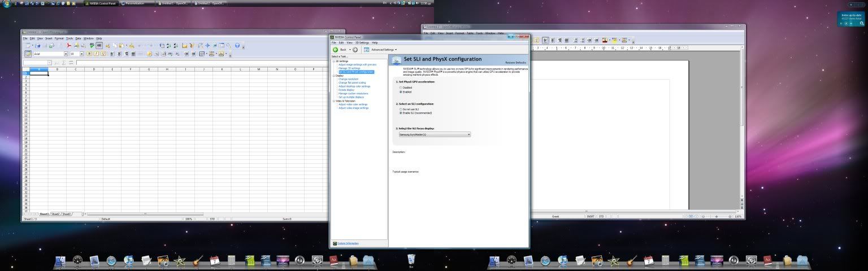Switch to Sheet3 tab

[67, 214]
